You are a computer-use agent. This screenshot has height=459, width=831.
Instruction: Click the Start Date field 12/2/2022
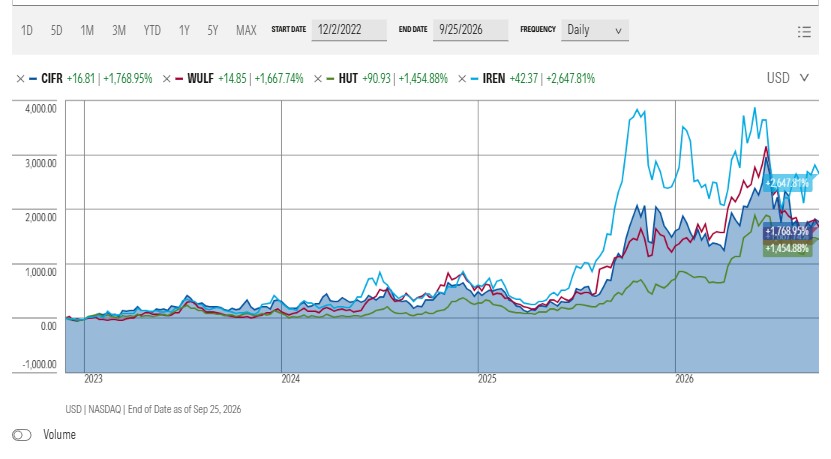[x=349, y=30]
